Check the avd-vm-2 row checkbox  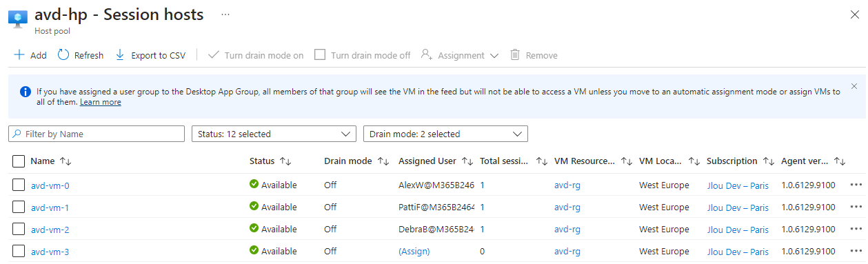click(x=19, y=229)
